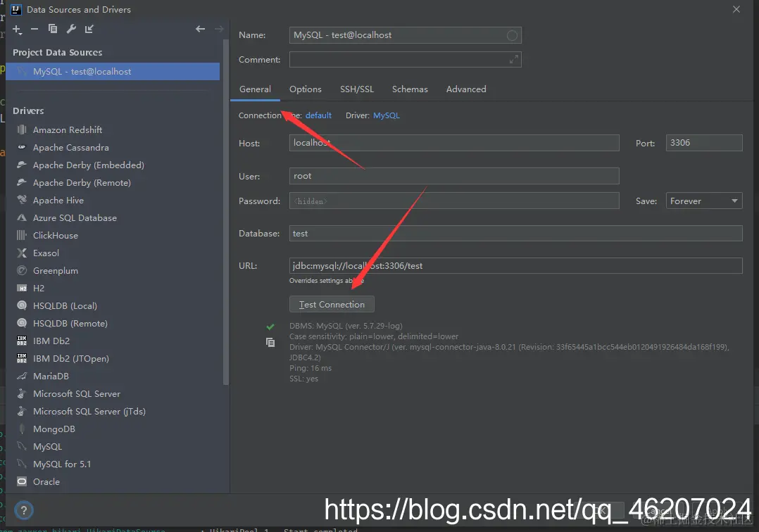Switch to the SSH/SSL tab
The width and height of the screenshot is (759, 532).
[x=357, y=89]
